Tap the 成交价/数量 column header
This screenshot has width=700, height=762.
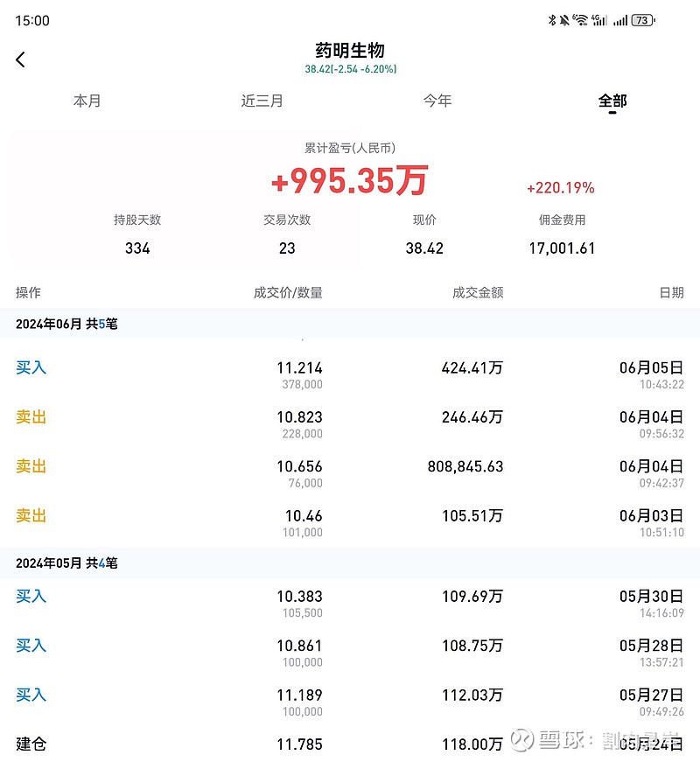288,292
